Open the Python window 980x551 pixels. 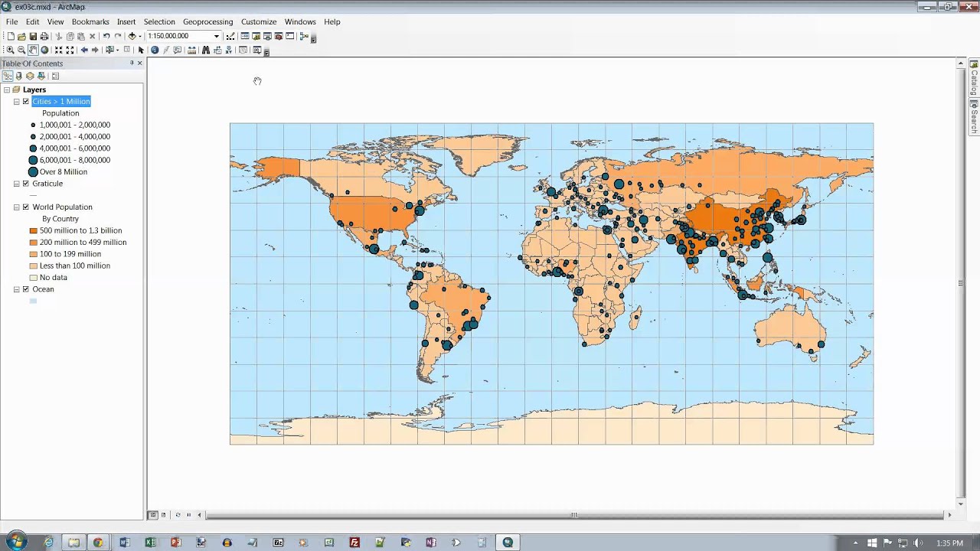click(289, 36)
